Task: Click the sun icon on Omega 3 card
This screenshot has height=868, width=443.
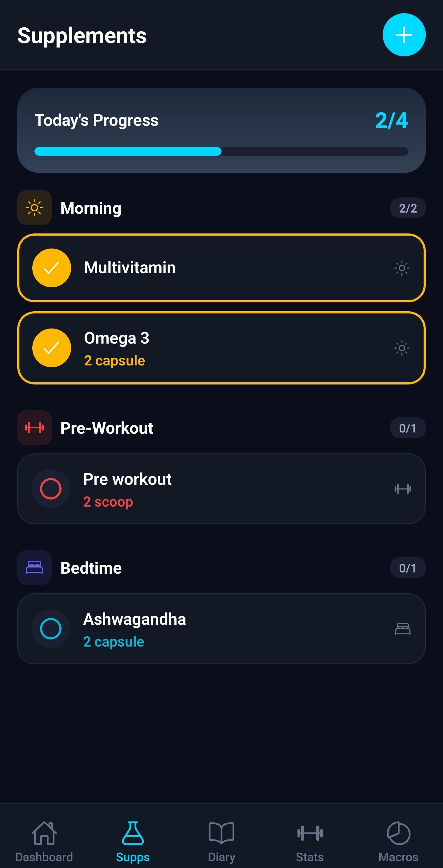Action: click(401, 348)
